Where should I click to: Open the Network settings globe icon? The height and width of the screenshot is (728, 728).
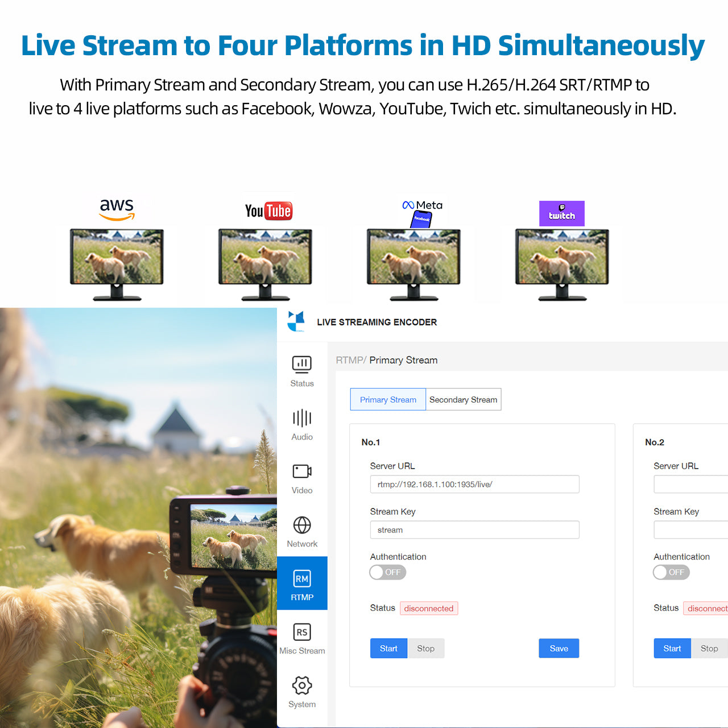point(302,525)
